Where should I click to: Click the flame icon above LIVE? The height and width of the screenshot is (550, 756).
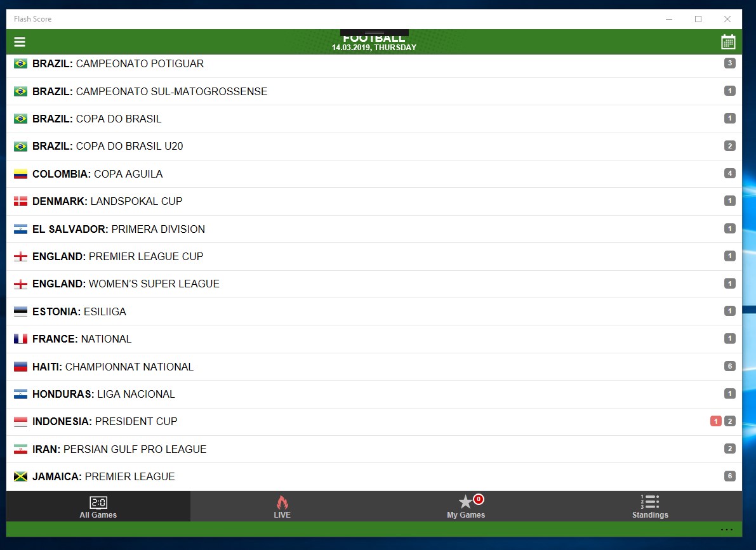(282, 502)
